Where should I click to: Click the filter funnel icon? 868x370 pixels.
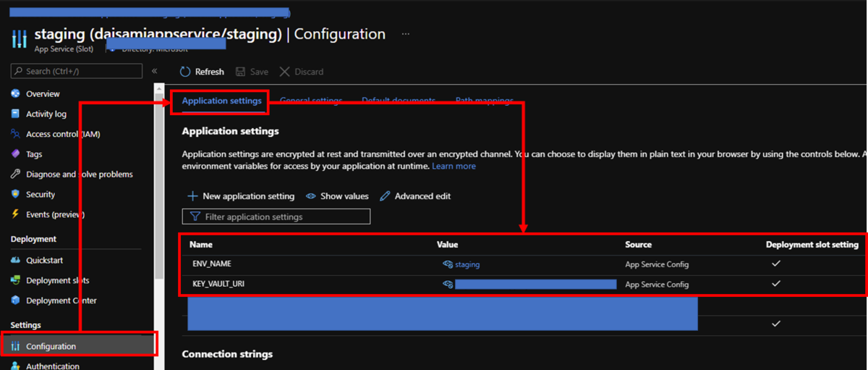tap(195, 216)
